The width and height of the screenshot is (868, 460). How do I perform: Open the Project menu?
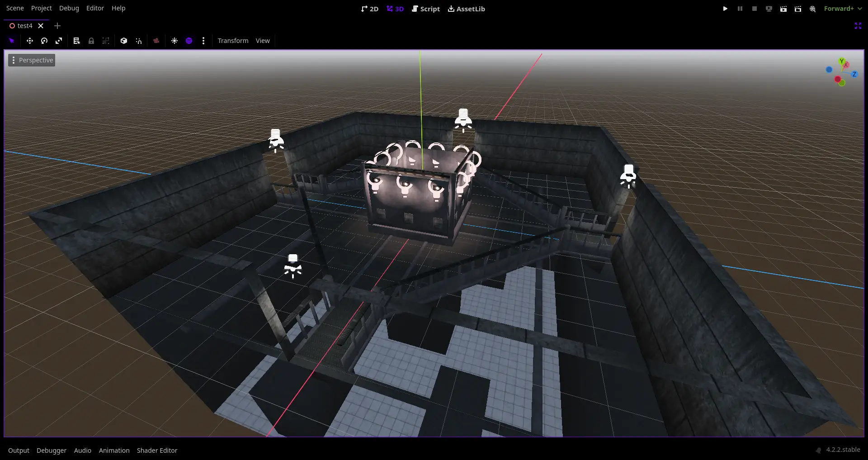tap(42, 8)
